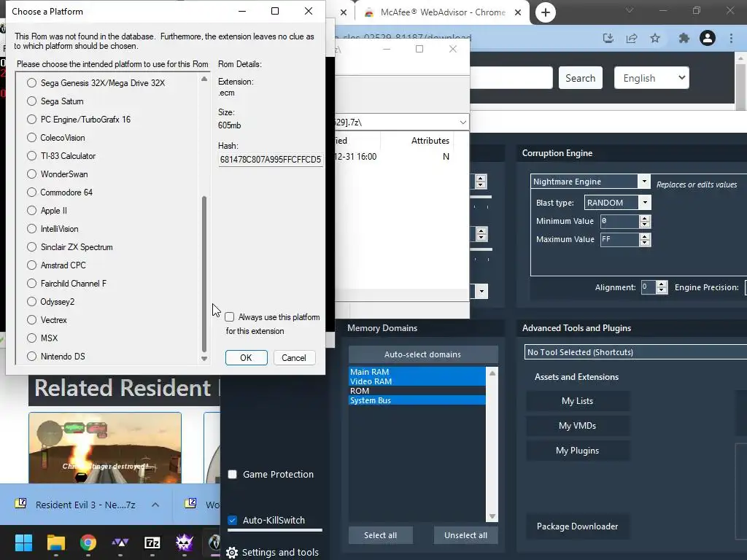Launch the Package Downloader
747x560 pixels.
pos(578,526)
